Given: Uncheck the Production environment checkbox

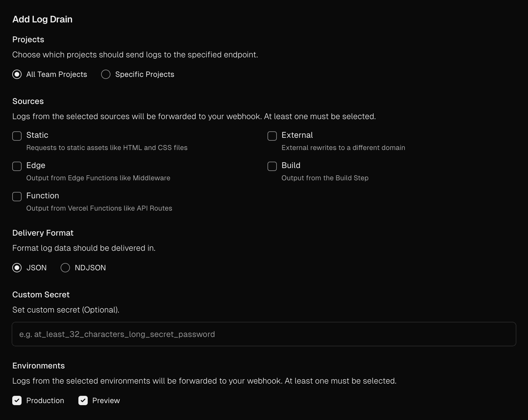Looking at the screenshot, I should [17, 400].
